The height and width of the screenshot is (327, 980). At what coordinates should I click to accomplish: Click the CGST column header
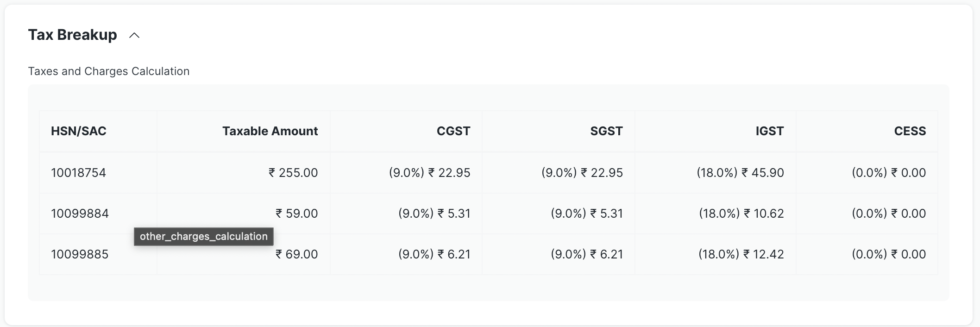(x=453, y=131)
